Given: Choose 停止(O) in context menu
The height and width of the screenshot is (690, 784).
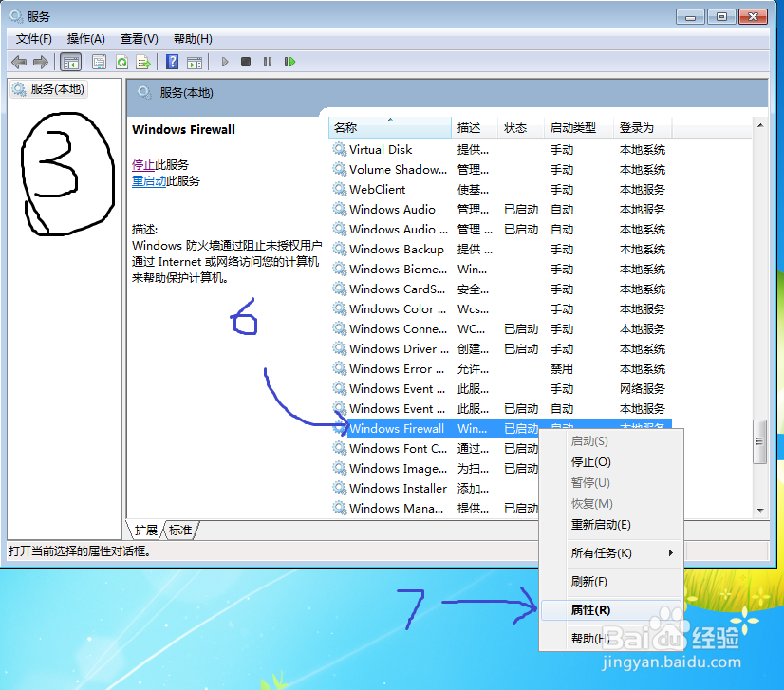Looking at the screenshot, I should [x=611, y=462].
